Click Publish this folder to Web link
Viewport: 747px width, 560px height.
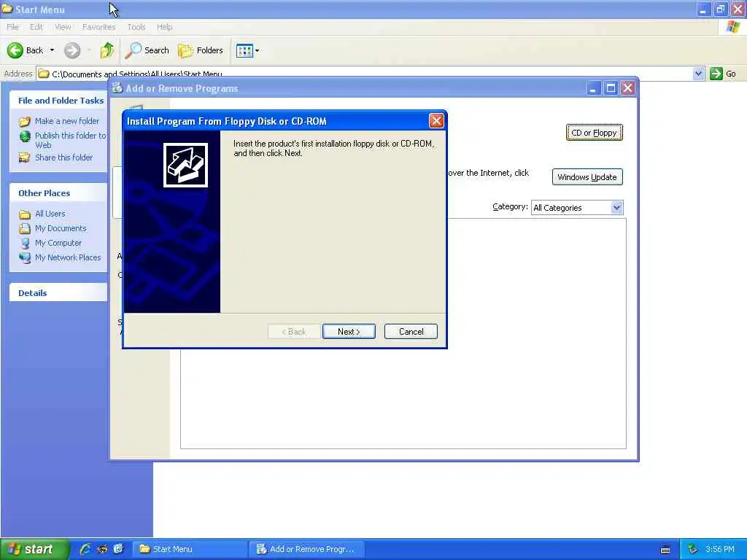tap(70, 140)
